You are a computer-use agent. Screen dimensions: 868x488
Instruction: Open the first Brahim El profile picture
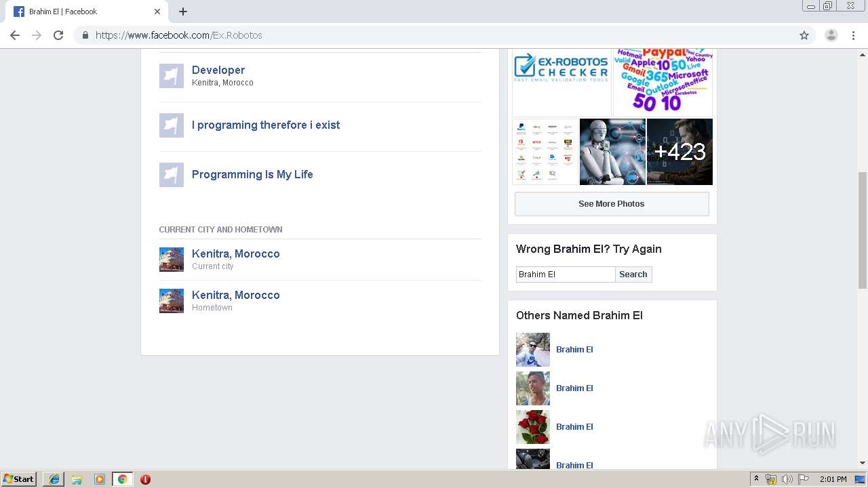pos(533,350)
